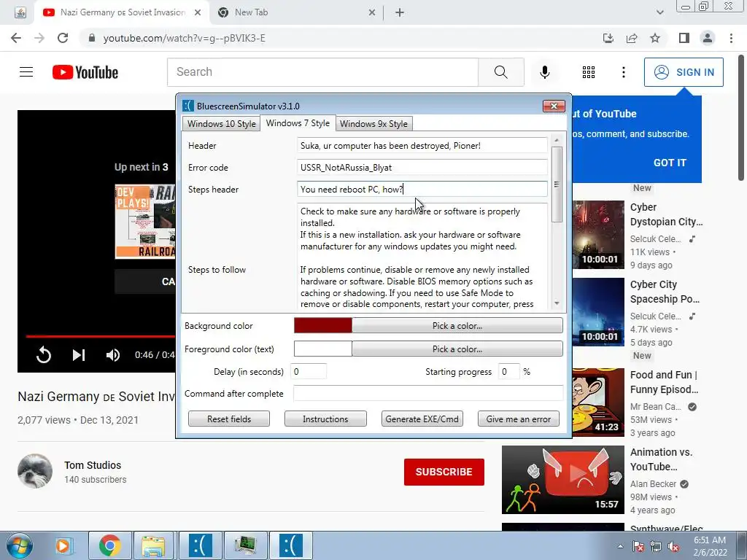747x560 pixels.
Task: Replay the video with replay icon
Action: click(x=43, y=355)
